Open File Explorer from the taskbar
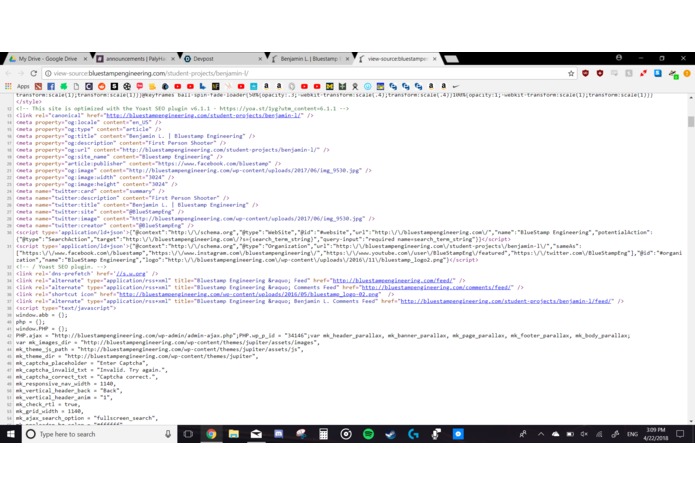 pos(234,434)
